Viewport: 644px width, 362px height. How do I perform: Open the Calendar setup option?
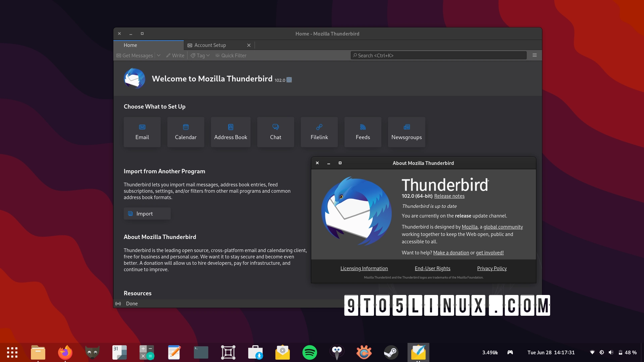pyautogui.click(x=185, y=132)
